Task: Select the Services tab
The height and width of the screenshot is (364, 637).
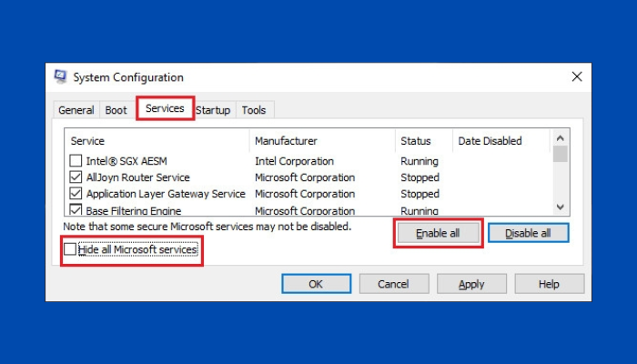Action: (x=165, y=108)
